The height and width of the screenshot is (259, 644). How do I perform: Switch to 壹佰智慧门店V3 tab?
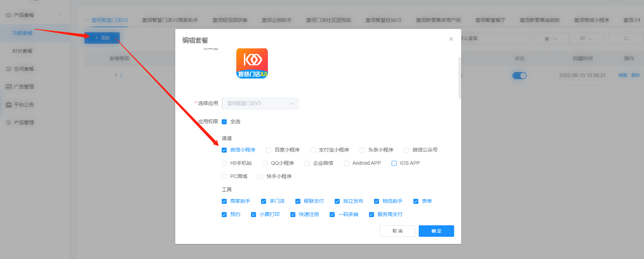[x=109, y=20]
